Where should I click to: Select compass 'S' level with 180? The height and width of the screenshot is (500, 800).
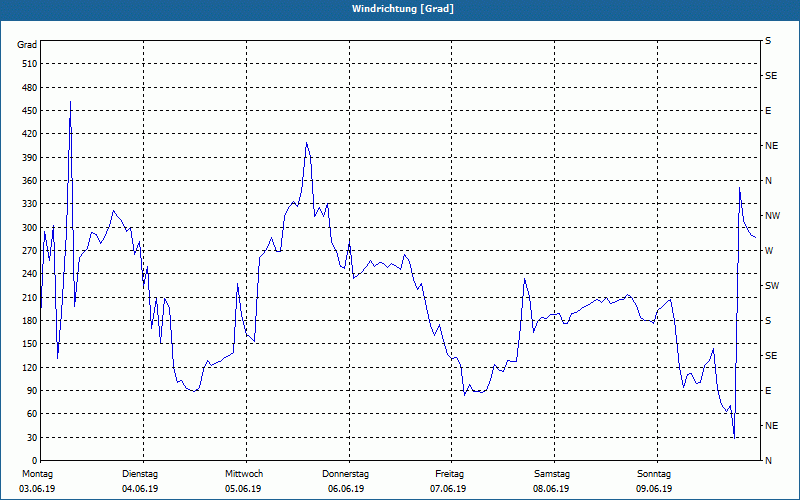point(768,321)
